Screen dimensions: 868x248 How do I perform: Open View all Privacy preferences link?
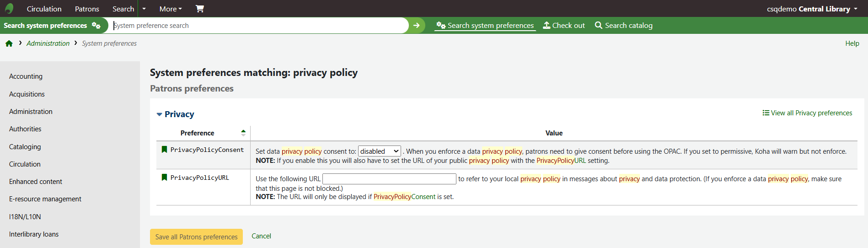(x=807, y=113)
